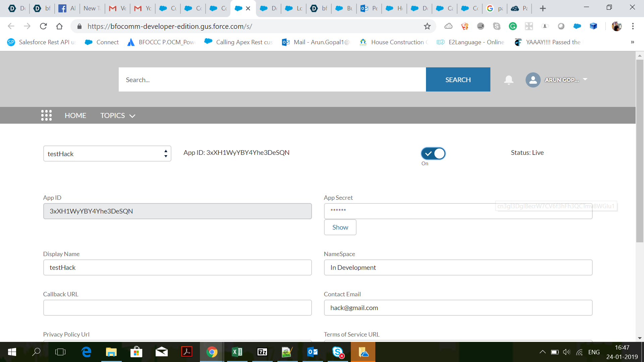The image size is (644, 362).
Task: Open the Grammarly extension icon
Action: tap(513, 26)
